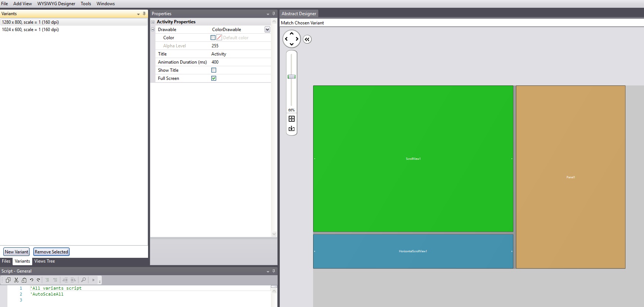Switch to the Files tab

(x=6, y=261)
